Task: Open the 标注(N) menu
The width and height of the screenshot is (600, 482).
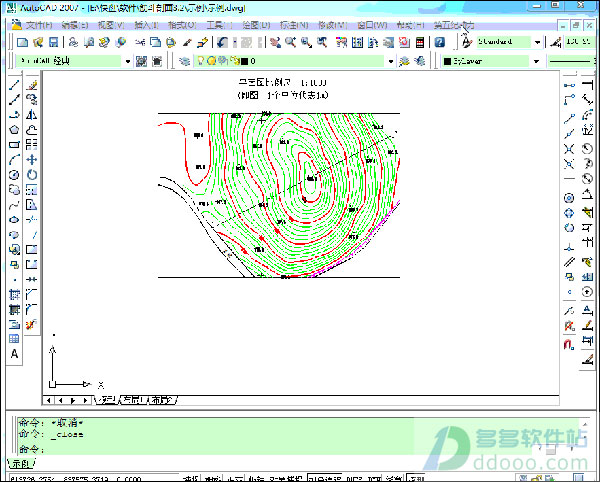Action: [x=294, y=25]
